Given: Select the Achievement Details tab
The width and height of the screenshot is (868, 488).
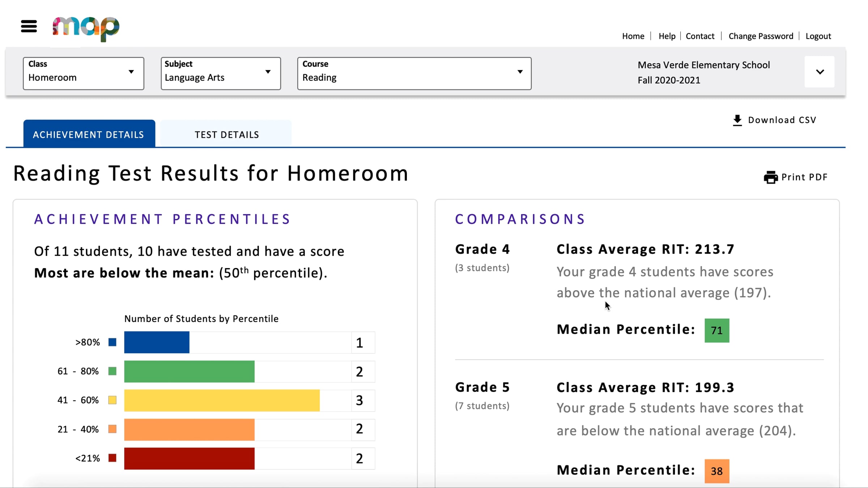Looking at the screenshot, I should coord(89,135).
